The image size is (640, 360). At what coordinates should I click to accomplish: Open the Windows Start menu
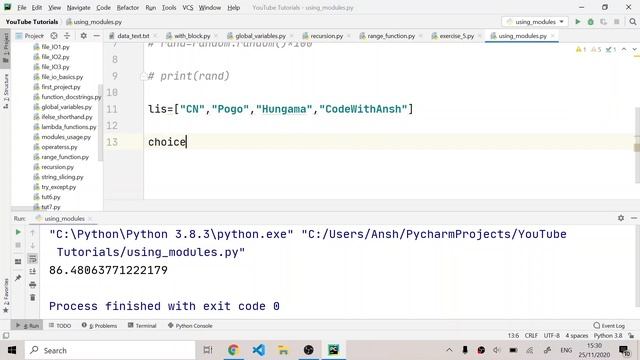tap(12, 350)
